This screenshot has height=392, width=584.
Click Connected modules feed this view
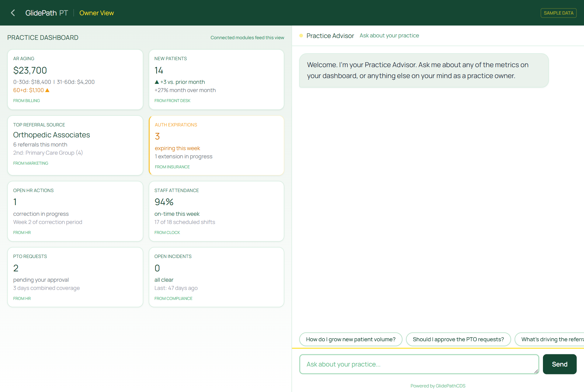coord(247,38)
